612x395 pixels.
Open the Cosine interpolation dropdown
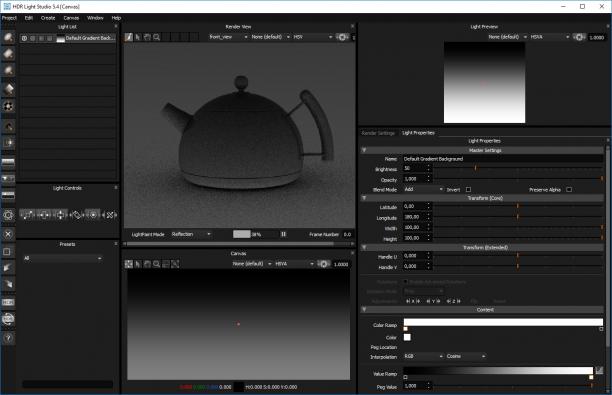coord(466,356)
